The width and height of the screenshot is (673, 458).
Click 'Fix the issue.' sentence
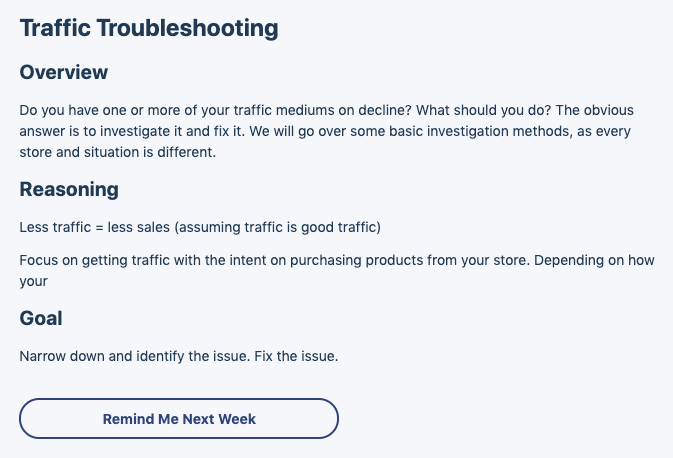296,356
